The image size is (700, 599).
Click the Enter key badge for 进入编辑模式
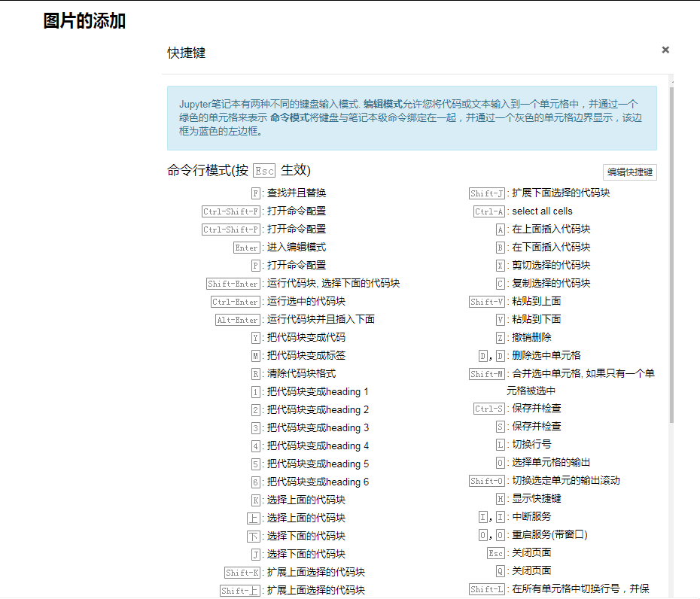coord(247,247)
